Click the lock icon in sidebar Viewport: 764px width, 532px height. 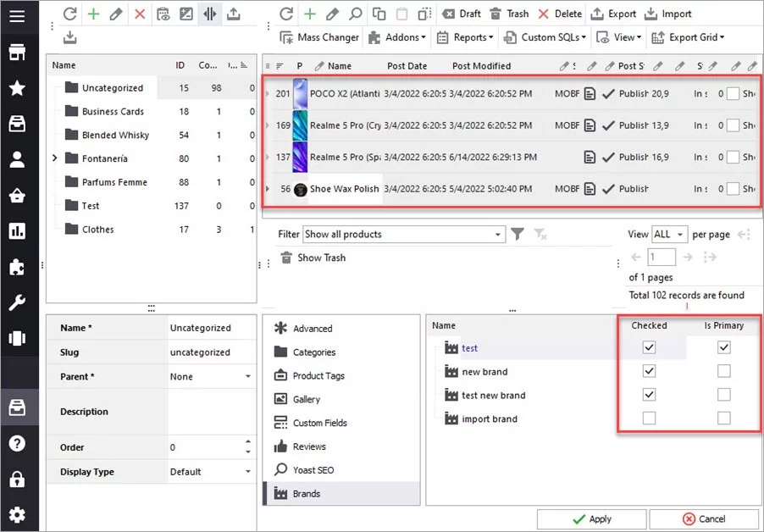coord(17,479)
